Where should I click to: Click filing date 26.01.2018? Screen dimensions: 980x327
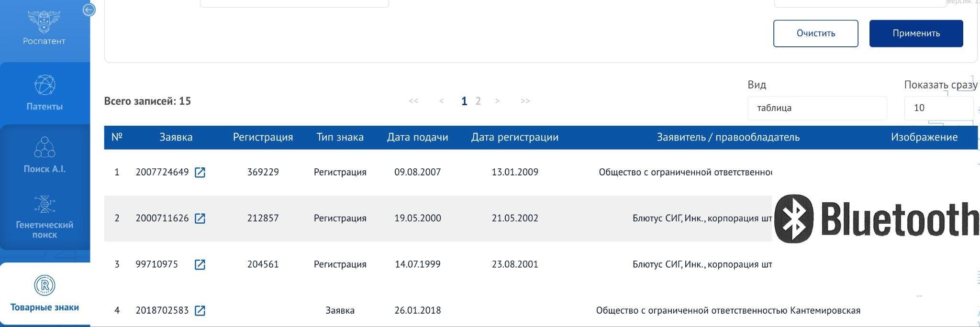417,310
